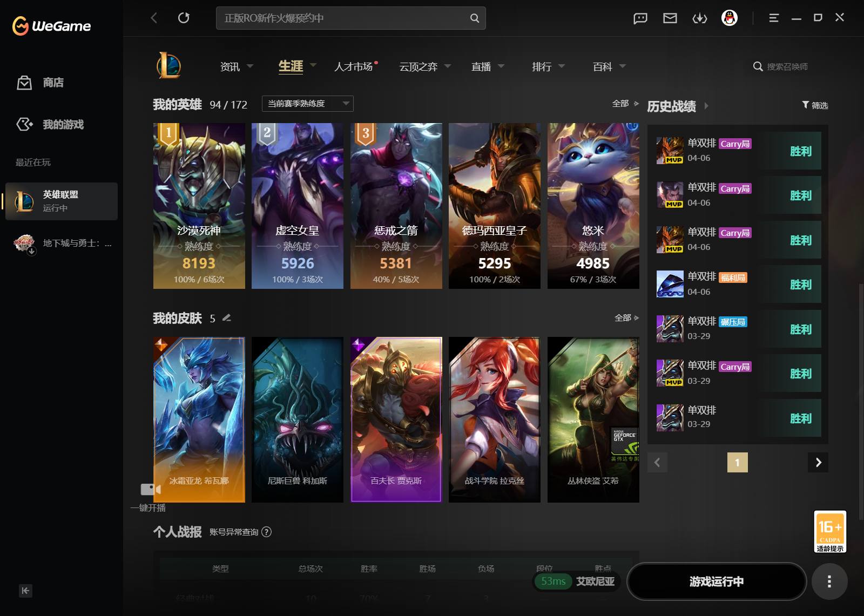Viewport: 864px width, 616px height.
Task: Collapse the left sidebar
Action: click(25, 591)
